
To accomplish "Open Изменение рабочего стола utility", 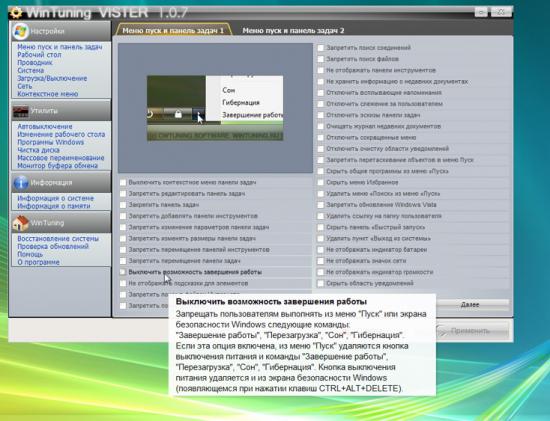I will [x=61, y=134].
